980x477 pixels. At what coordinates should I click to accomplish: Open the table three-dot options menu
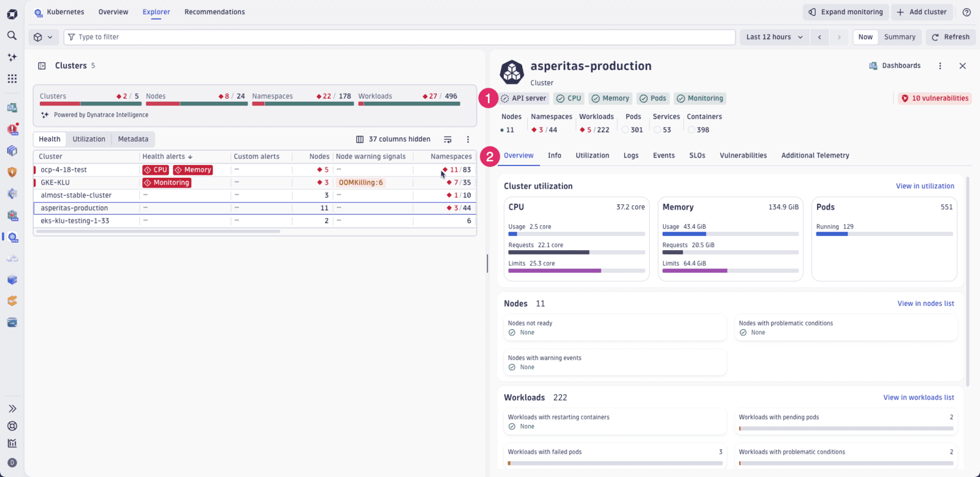point(468,139)
